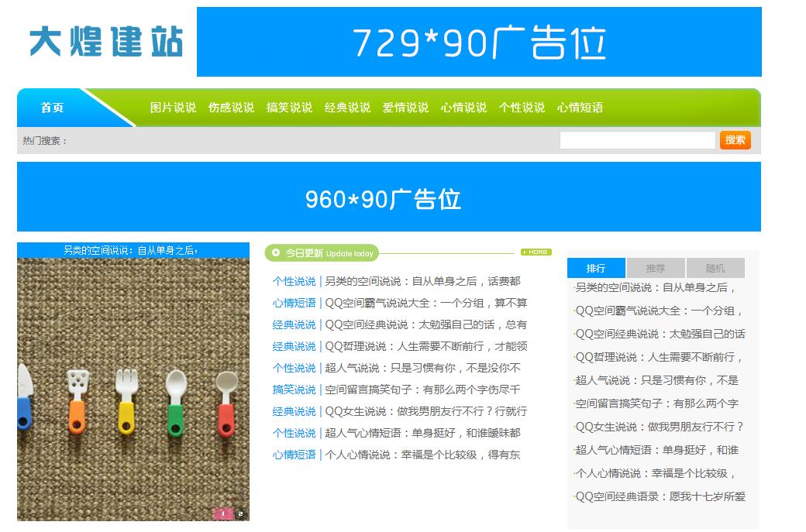Screen dimensions: 806x532
Task: Click the 搞笑说说 category label in update list
Action: (294, 390)
